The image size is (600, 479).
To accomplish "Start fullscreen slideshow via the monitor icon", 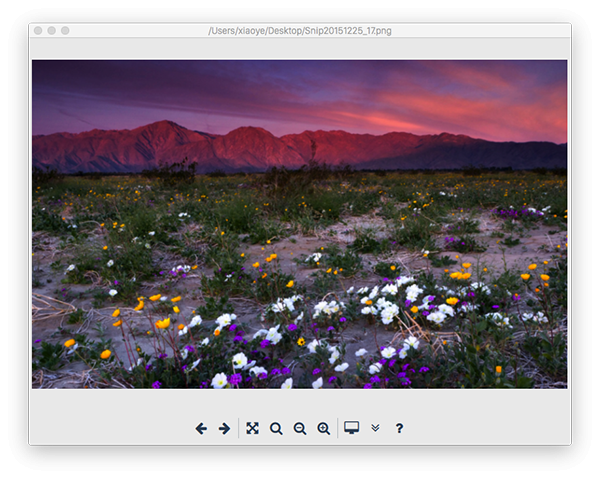I will pos(351,427).
